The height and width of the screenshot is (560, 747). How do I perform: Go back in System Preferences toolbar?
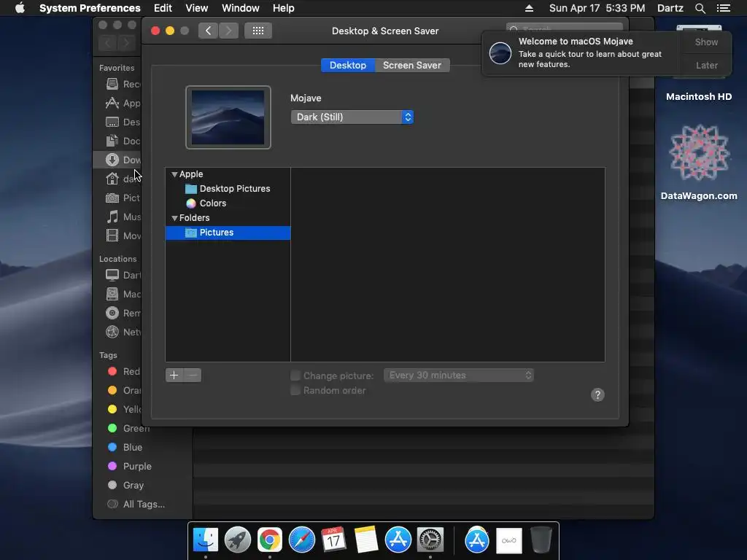coord(208,31)
